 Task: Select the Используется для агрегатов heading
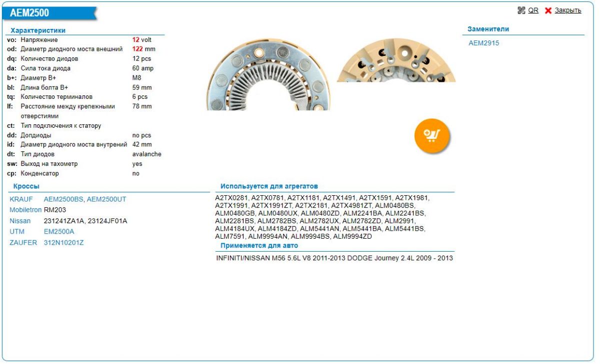pos(269,186)
